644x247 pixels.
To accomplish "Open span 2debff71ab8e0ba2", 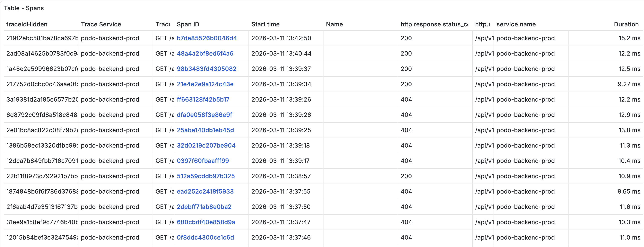I will point(204,207).
